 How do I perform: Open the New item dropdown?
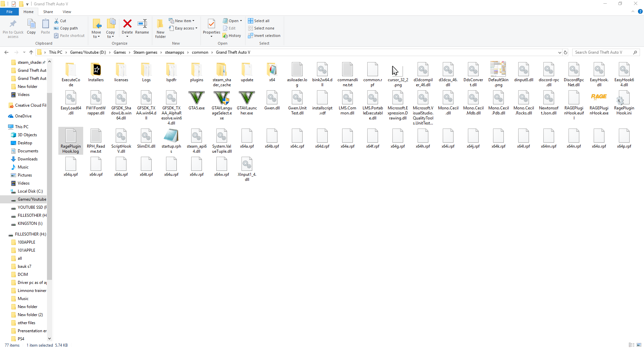point(181,21)
